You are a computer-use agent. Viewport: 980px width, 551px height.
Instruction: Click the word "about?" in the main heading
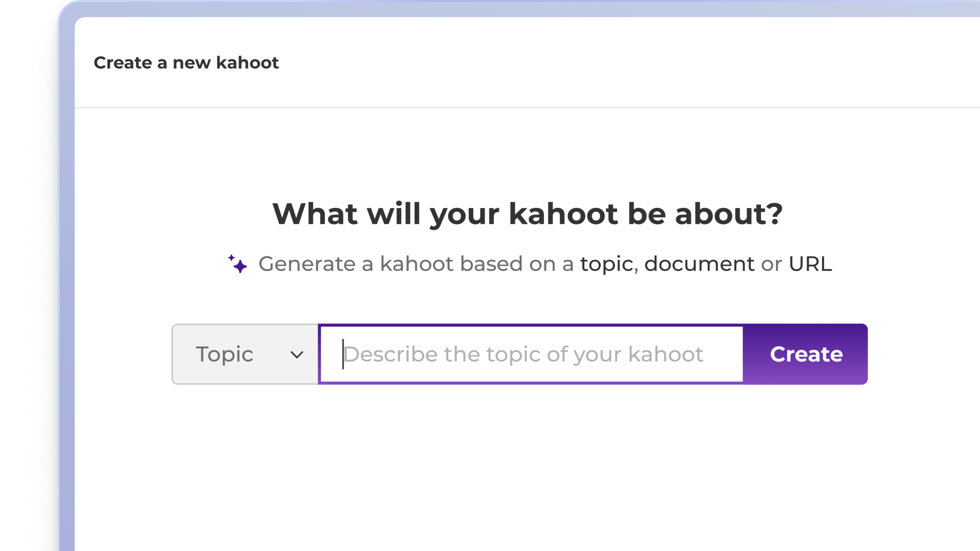(x=728, y=214)
